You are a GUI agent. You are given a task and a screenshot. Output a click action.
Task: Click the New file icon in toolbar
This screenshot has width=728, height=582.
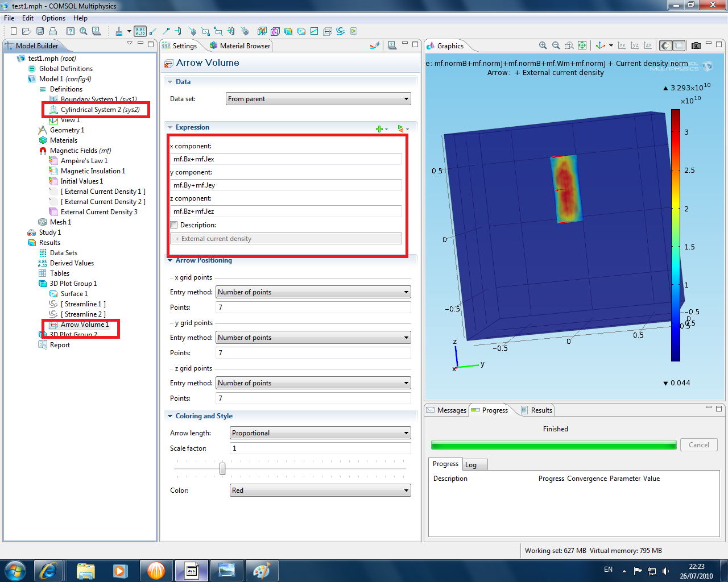click(13, 31)
